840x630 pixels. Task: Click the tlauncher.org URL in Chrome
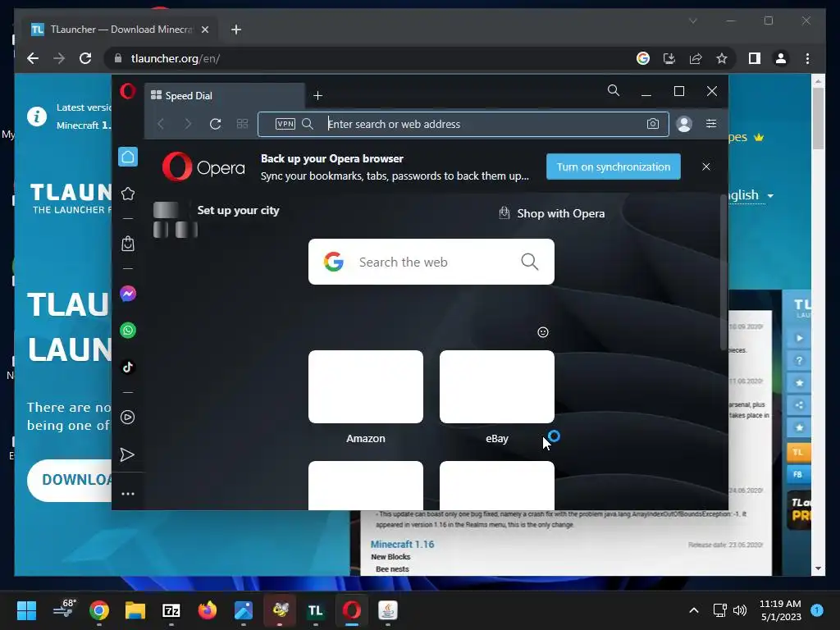click(x=176, y=58)
